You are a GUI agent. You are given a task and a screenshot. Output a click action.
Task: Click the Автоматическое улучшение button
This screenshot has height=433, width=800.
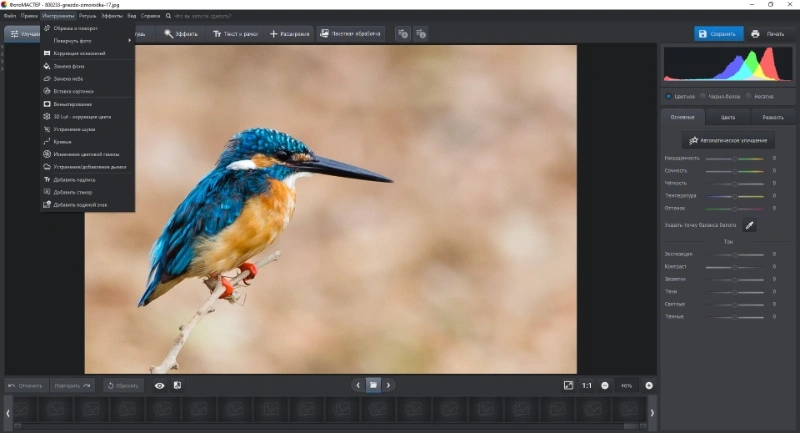point(728,140)
